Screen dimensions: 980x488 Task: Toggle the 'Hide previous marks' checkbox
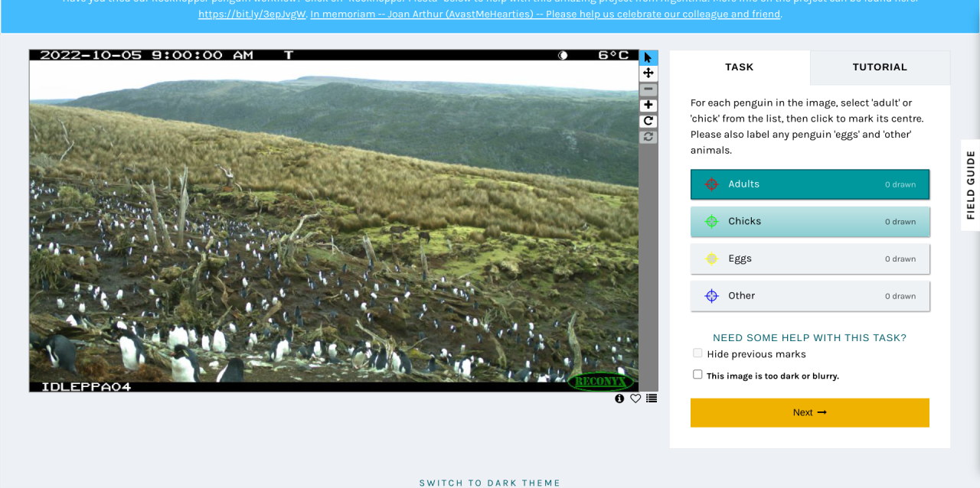[697, 353]
